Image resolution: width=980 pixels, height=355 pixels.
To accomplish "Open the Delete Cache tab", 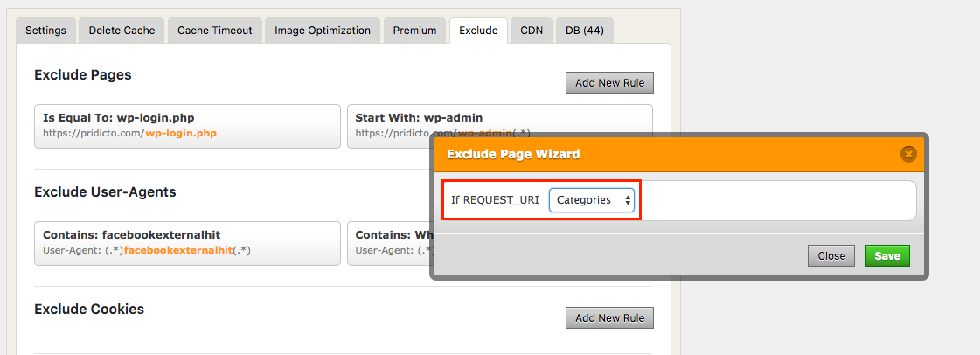I will 122,31.
